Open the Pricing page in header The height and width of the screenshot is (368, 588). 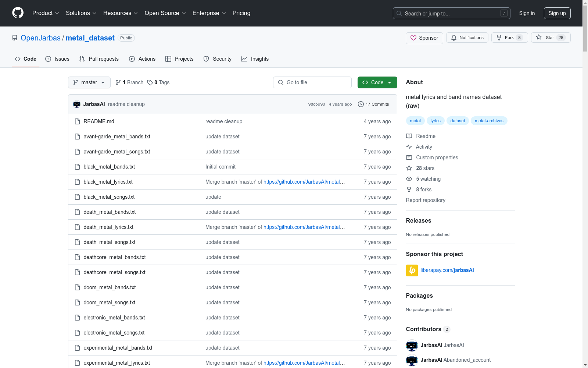(x=241, y=13)
